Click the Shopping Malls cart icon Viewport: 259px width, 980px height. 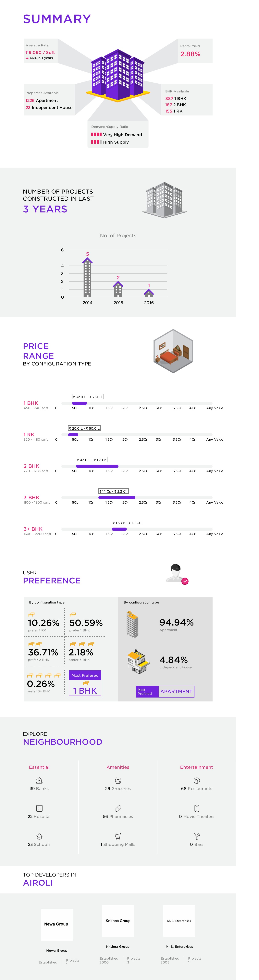click(x=118, y=836)
